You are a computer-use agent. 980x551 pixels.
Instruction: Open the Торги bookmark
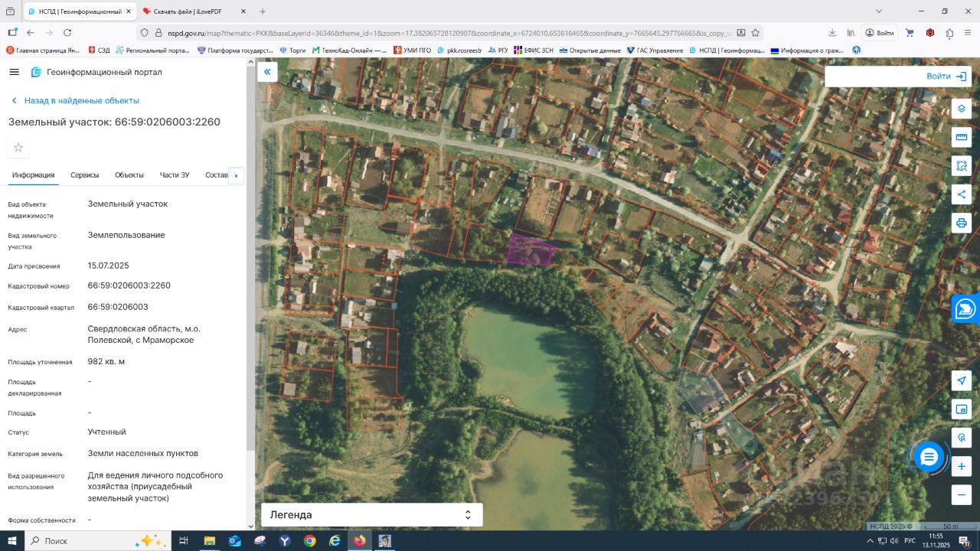(292, 51)
